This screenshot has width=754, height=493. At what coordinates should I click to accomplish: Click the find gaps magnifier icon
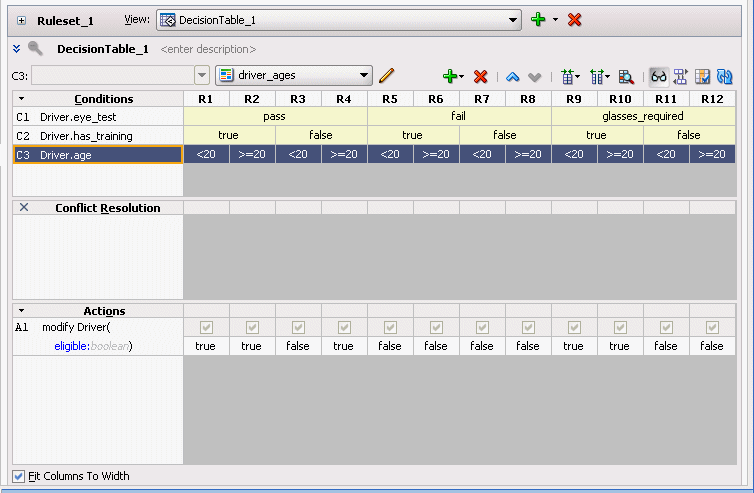coord(626,76)
